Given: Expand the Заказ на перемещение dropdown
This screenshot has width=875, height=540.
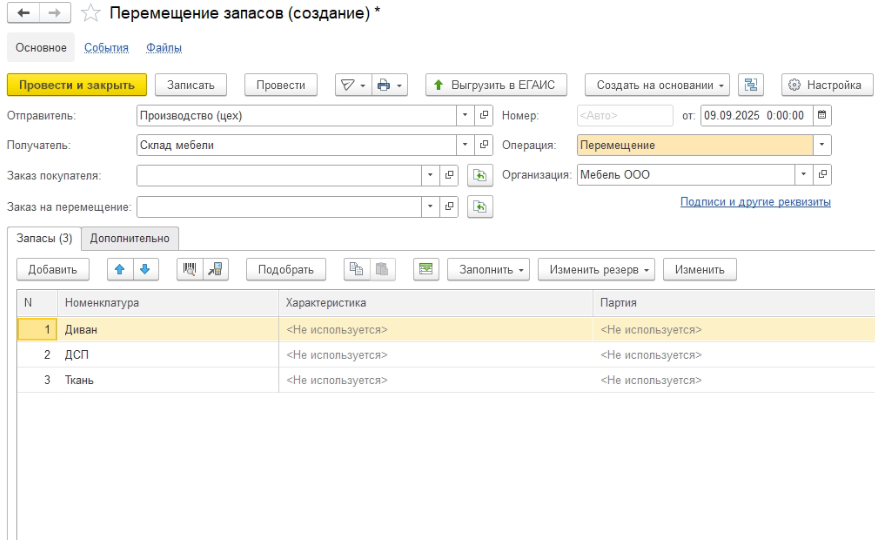Looking at the screenshot, I should [x=430, y=207].
